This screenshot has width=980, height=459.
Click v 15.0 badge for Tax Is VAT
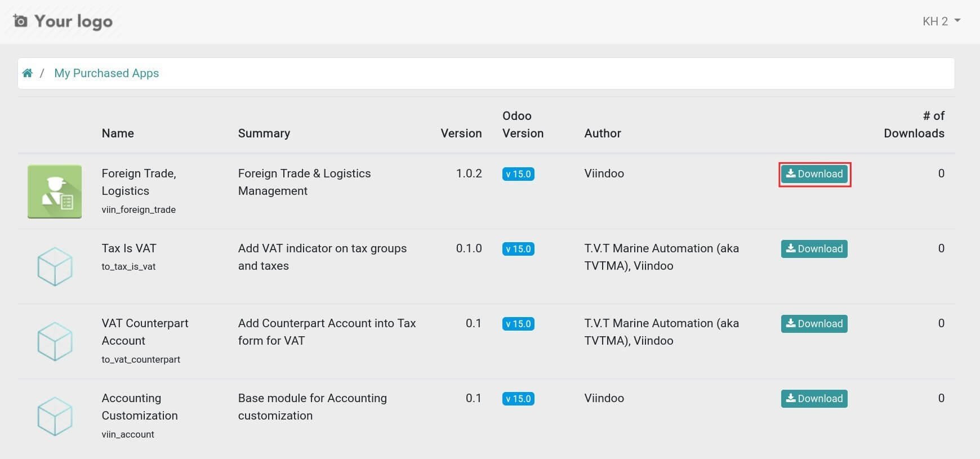(x=518, y=249)
